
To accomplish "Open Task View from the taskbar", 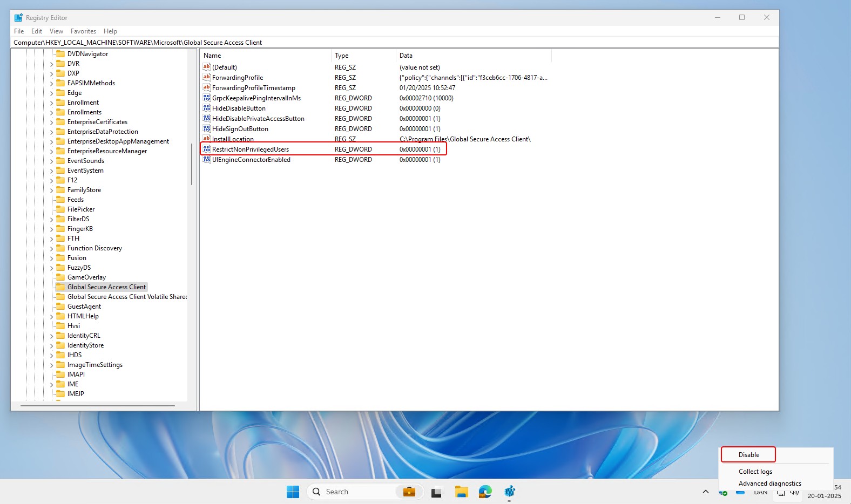I will [x=436, y=492].
